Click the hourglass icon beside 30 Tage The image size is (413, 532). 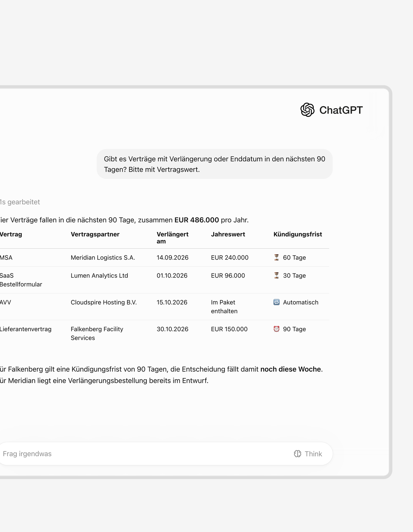(277, 275)
